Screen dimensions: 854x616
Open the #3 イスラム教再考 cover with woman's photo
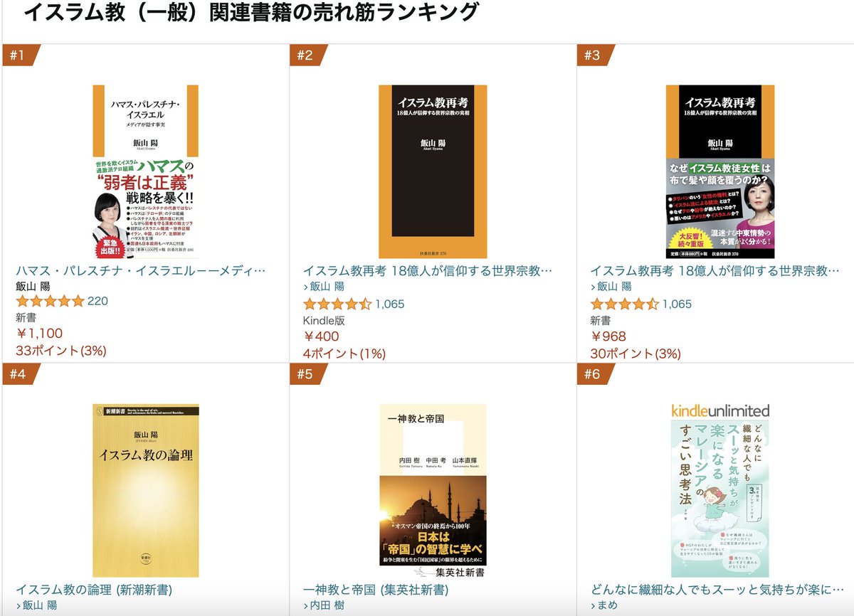[x=719, y=171]
